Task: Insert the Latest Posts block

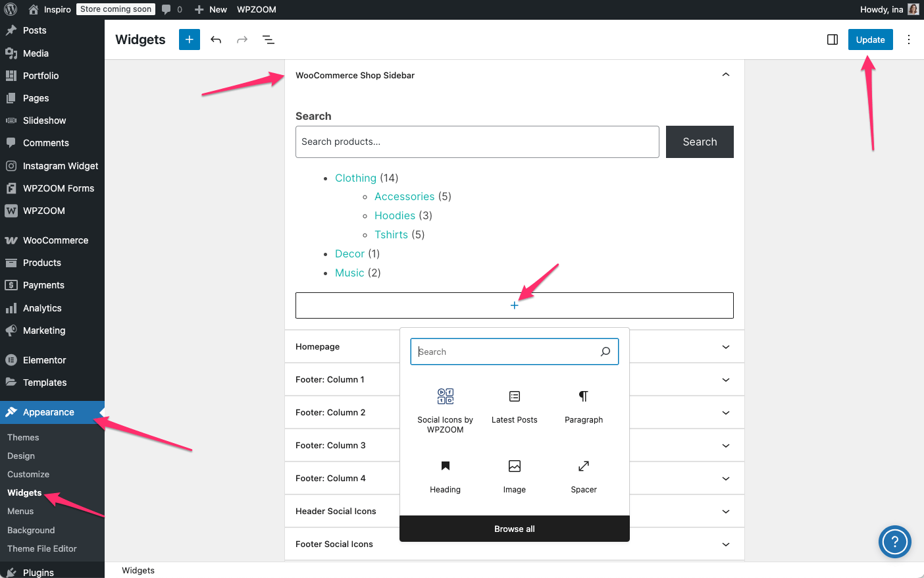Action: point(514,406)
